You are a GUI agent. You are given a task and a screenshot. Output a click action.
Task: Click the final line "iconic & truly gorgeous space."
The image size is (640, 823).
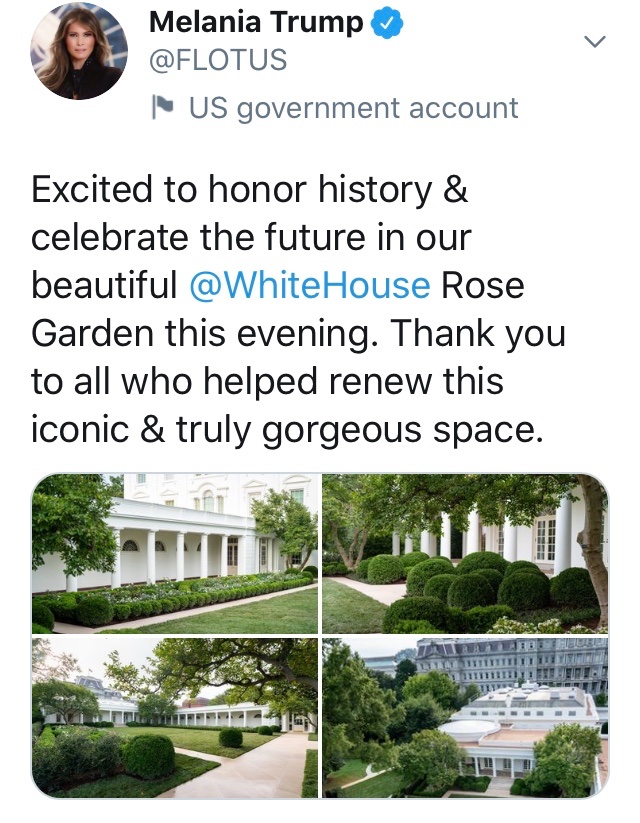tap(287, 429)
